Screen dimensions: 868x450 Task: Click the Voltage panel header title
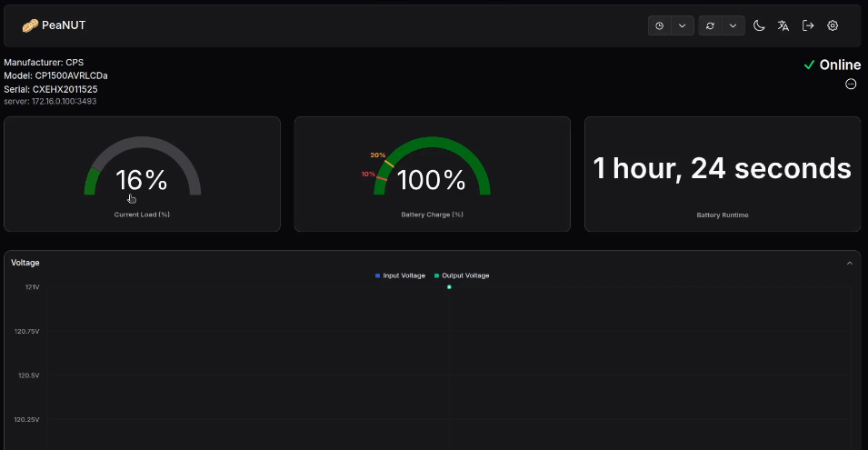pyautogui.click(x=25, y=263)
